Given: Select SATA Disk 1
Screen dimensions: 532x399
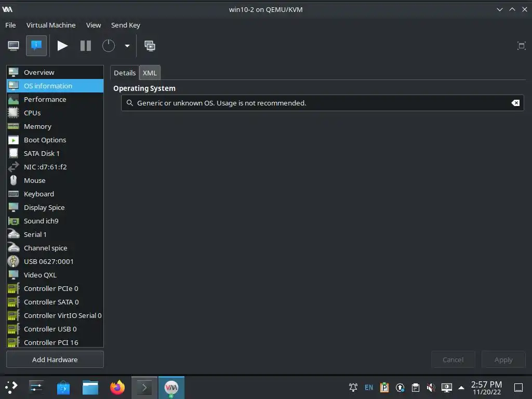Looking at the screenshot, I should coord(55,153).
